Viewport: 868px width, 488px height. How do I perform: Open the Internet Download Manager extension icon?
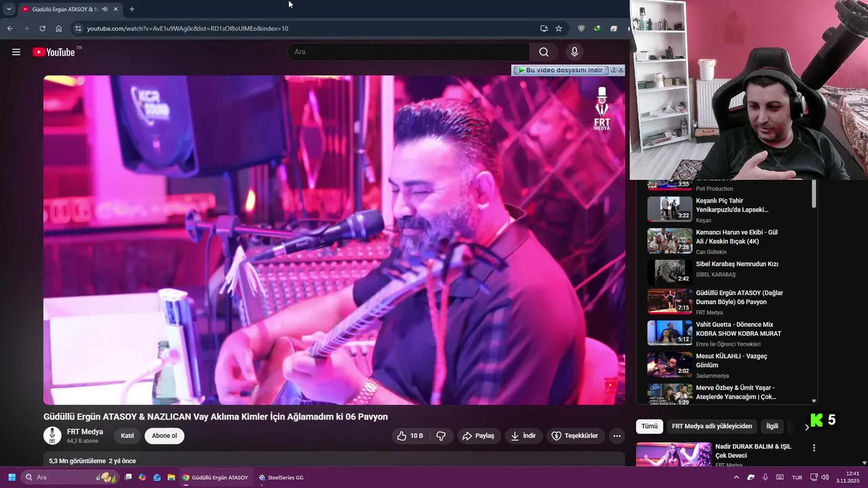(x=597, y=28)
